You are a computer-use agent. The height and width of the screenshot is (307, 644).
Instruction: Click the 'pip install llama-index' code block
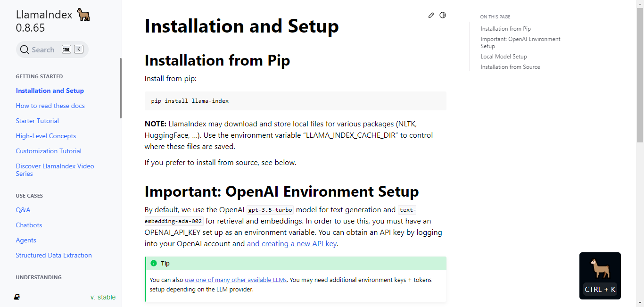click(x=296, y=101)
